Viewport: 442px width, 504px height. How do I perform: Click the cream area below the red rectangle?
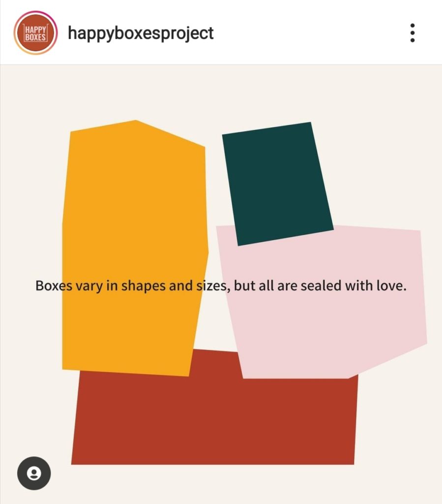221,484
